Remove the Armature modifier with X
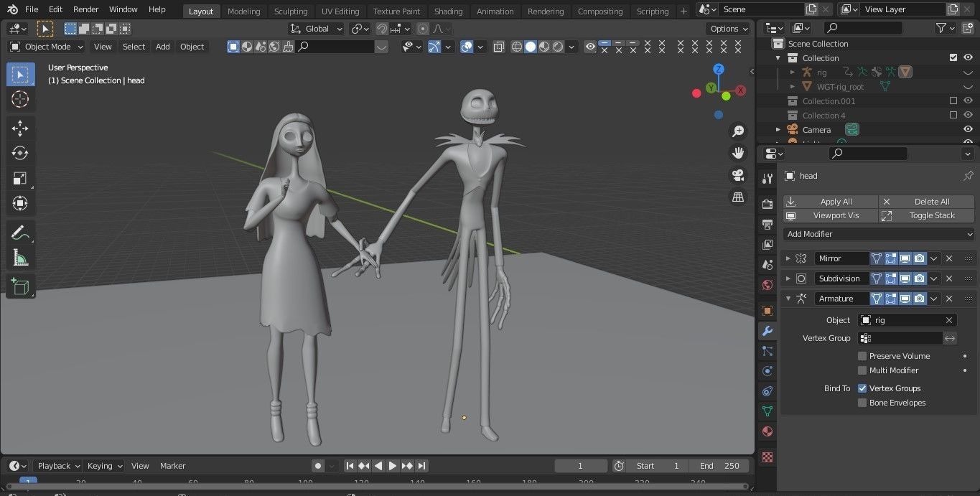Viewport: 980px width, 496px height. [949, 299]
